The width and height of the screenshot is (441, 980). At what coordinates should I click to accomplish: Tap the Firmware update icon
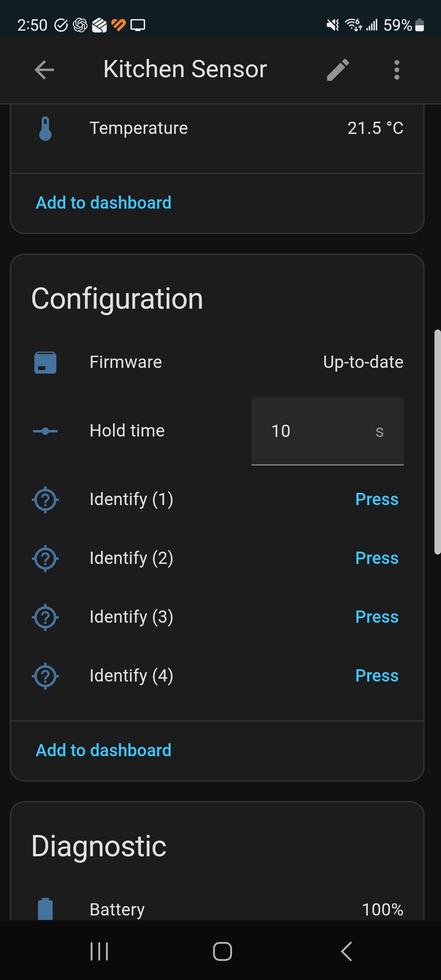[x=45, y=363]
